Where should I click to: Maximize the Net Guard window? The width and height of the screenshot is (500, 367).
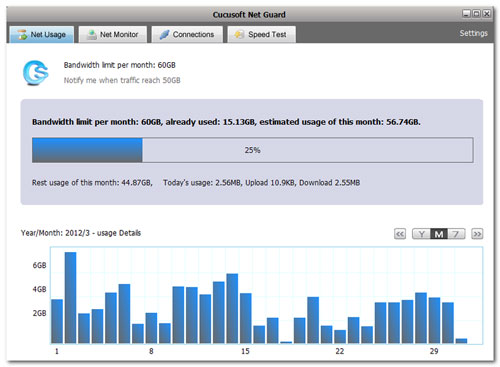coord(477,14)
